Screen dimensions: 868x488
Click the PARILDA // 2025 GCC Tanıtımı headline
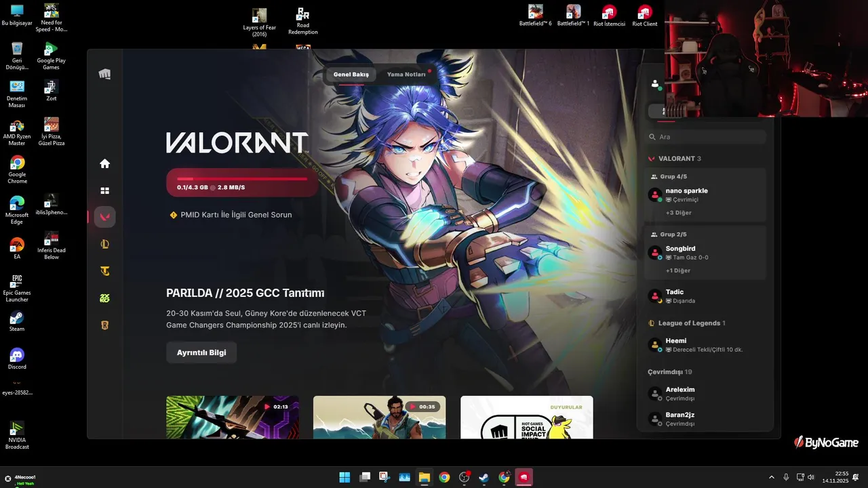coord(245,293)
